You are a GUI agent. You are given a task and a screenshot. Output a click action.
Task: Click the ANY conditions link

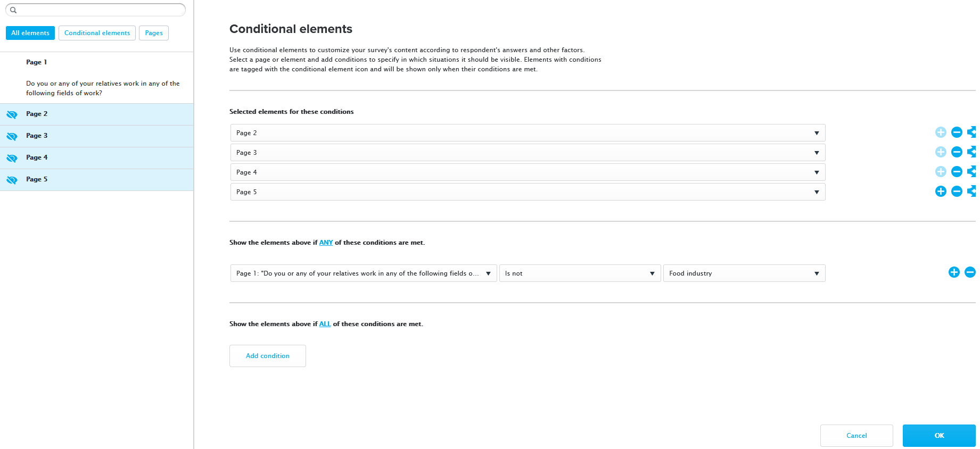tap(326, 243)
